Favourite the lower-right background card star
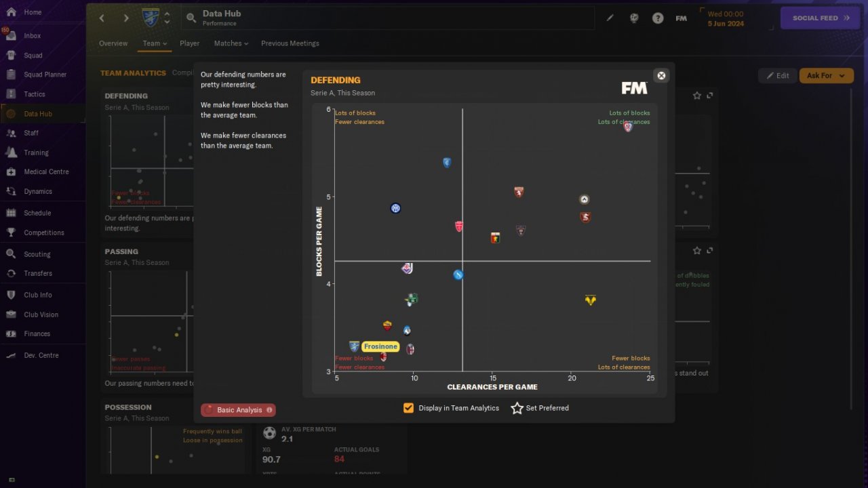Image resolution: width=868 pixels, height=488 pixels. [697, 251]
